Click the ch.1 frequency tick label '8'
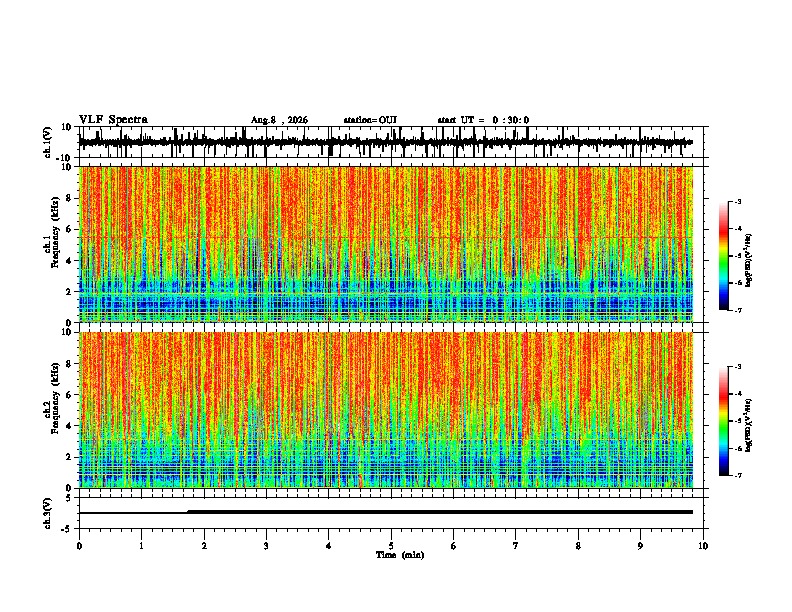 [70, 198]
